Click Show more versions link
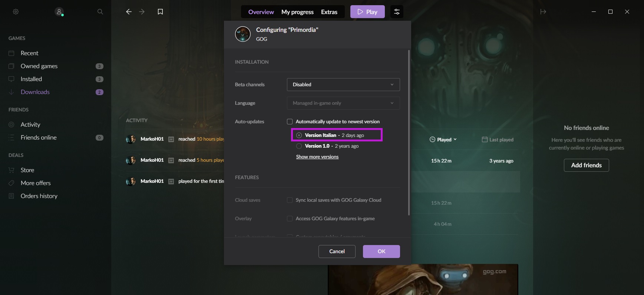The height and width of the screenshot is (295, 644). point(317,157)
